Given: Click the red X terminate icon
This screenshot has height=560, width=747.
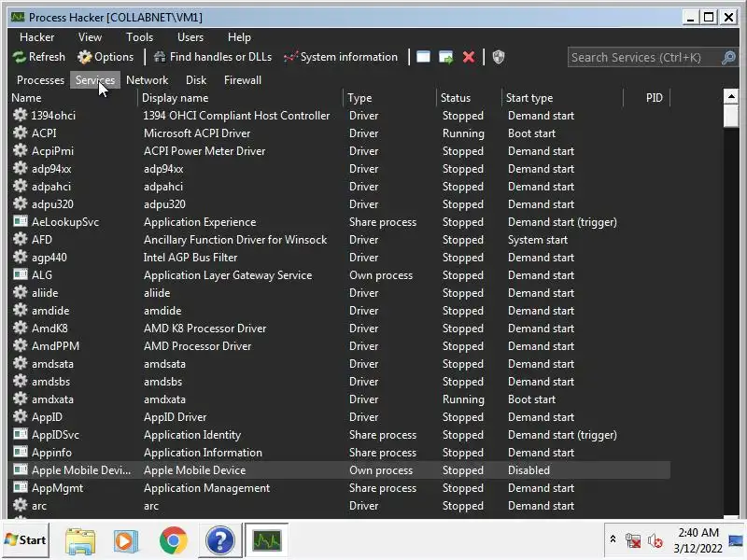Looking at the screenshot, I should click(469, 57).
